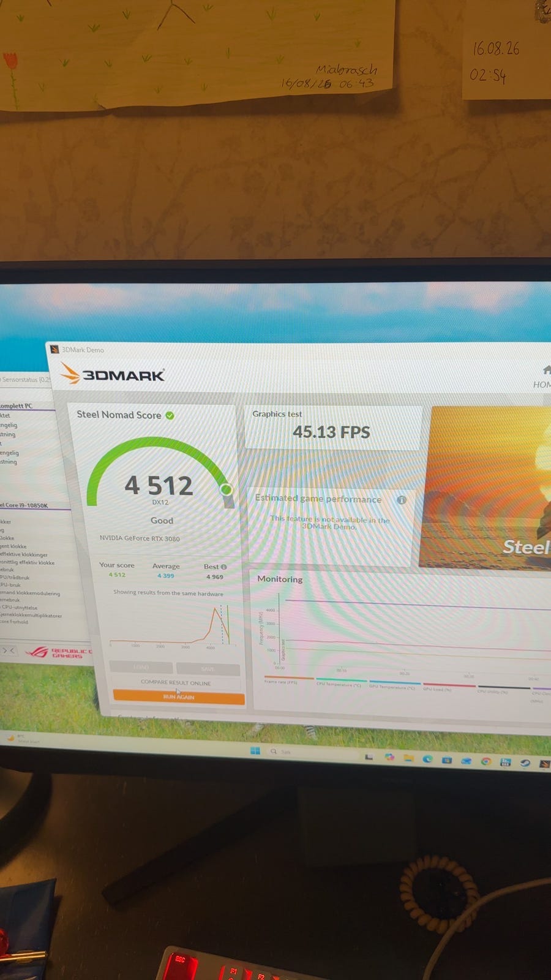
Task: Click the 3DMARK logo
Action: pyautogui.click(x=112, y=374)
